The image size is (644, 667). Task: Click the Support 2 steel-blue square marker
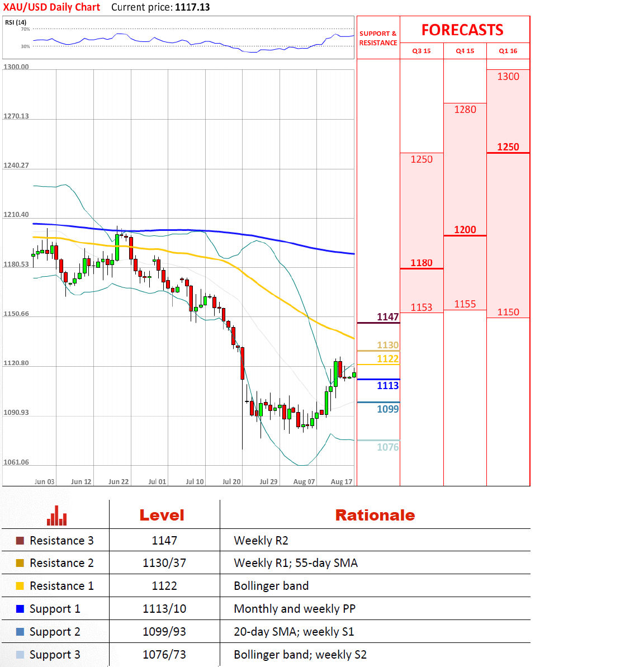pos(20,632)
